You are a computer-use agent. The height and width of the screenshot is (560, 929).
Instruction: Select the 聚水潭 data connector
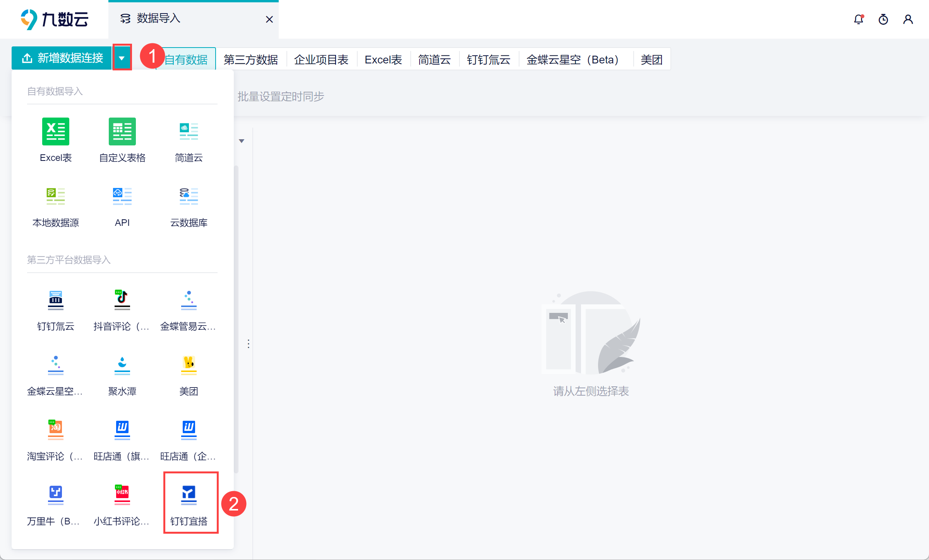pyautogui.click(x=122, y=365)
